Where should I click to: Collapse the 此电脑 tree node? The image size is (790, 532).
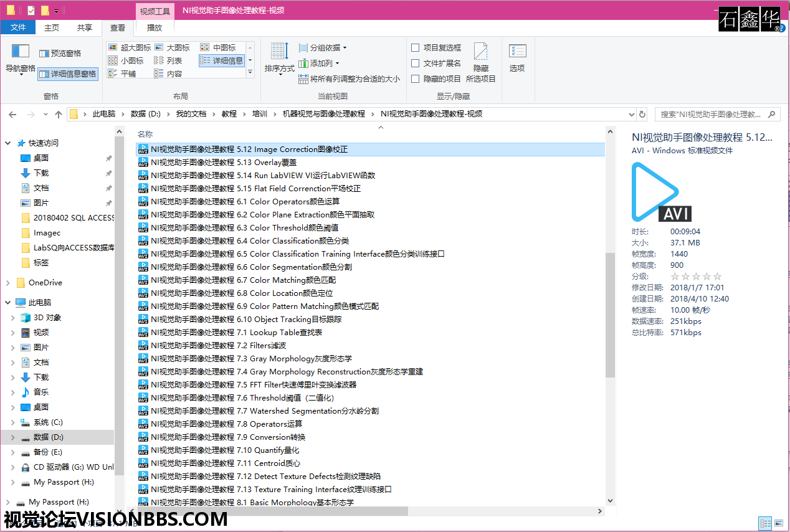(x=8, y=303)
